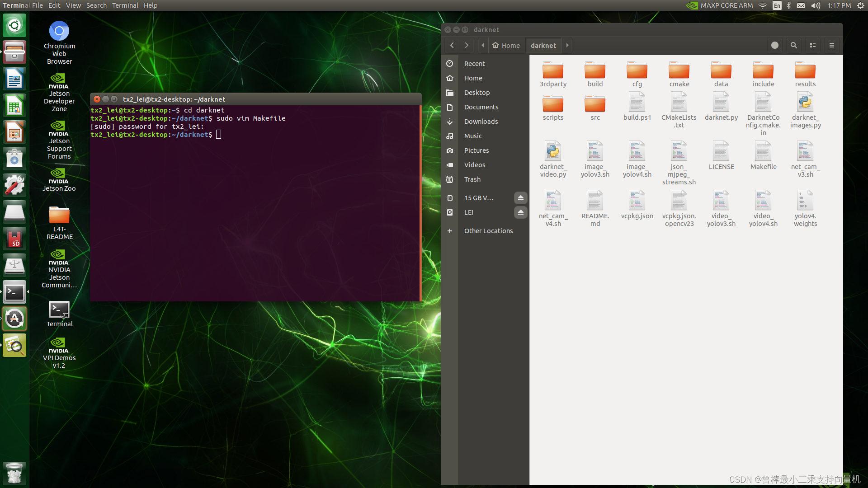Open Other Locations in sidebar
Image resolution: width=868 pixels, height=488 pixels.
488,231
